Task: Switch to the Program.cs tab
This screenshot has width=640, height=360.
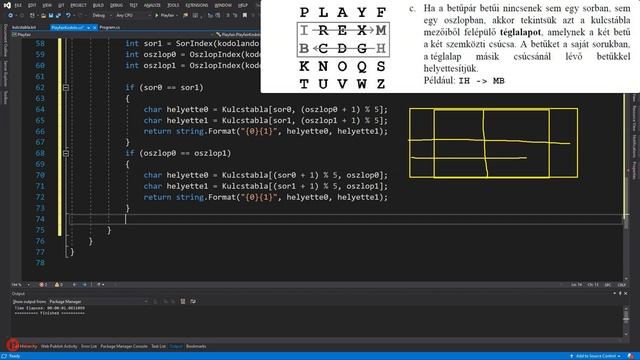Action: pos(110,27)
